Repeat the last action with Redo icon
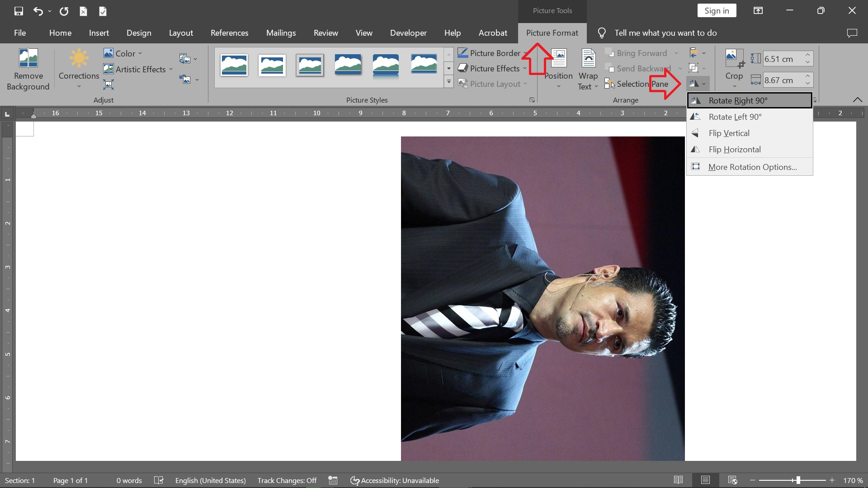The height and width of the screenshot is (488, 868). click(x=64, y=11)
